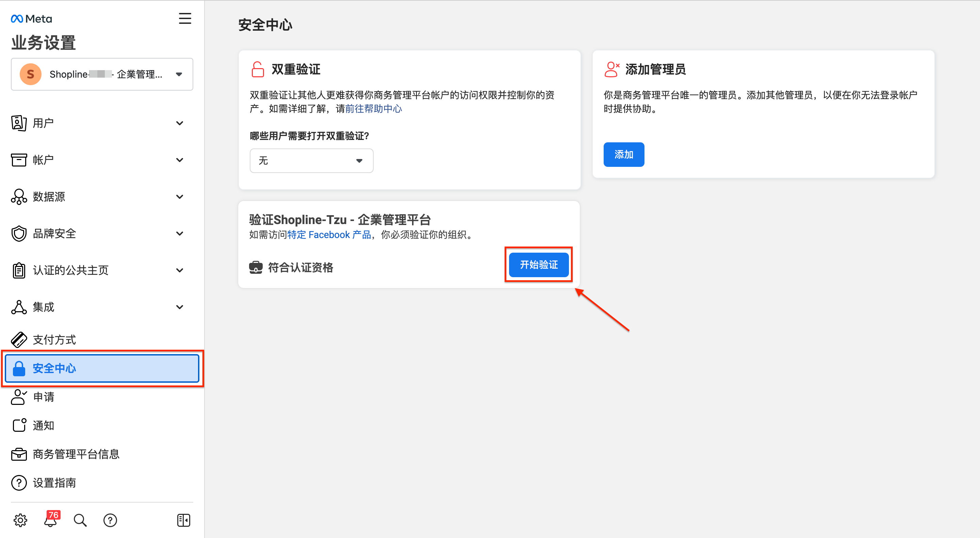Expand the 帐户 section chevron
Screen dimensions: 980x538
[180, 160]
